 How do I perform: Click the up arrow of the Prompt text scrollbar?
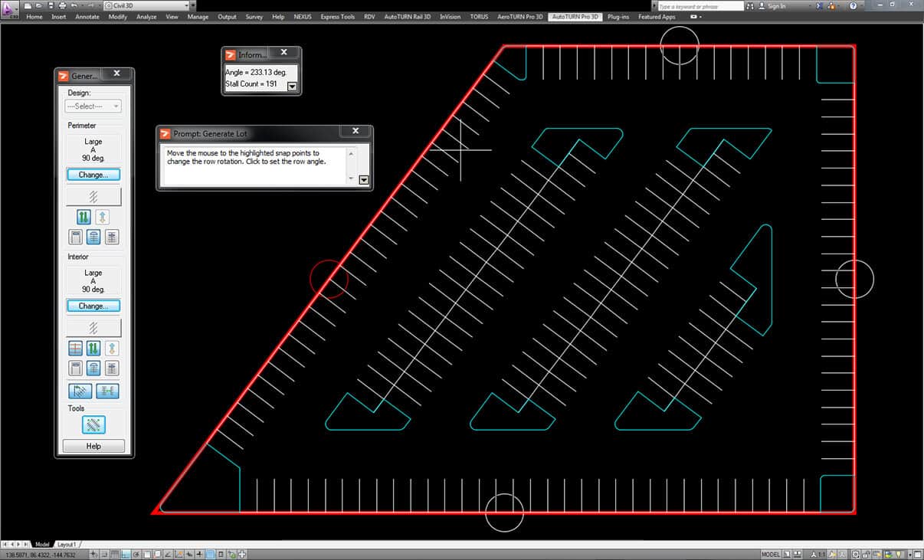[x=352, y=153]
